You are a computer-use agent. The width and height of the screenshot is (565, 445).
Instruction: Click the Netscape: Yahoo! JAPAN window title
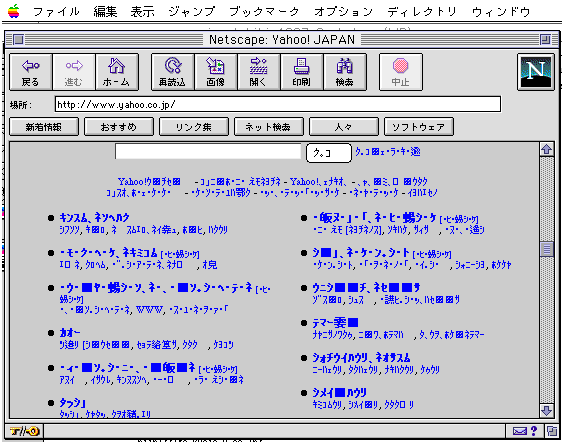[x=282, y=39]
